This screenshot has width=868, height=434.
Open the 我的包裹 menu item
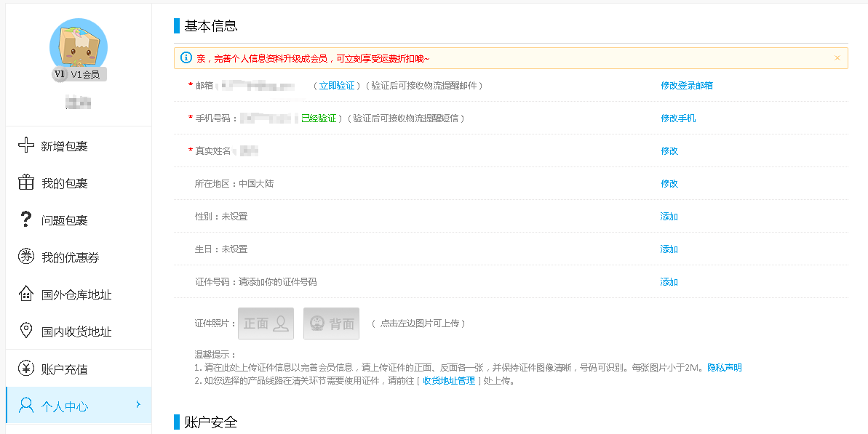(65, 183)
